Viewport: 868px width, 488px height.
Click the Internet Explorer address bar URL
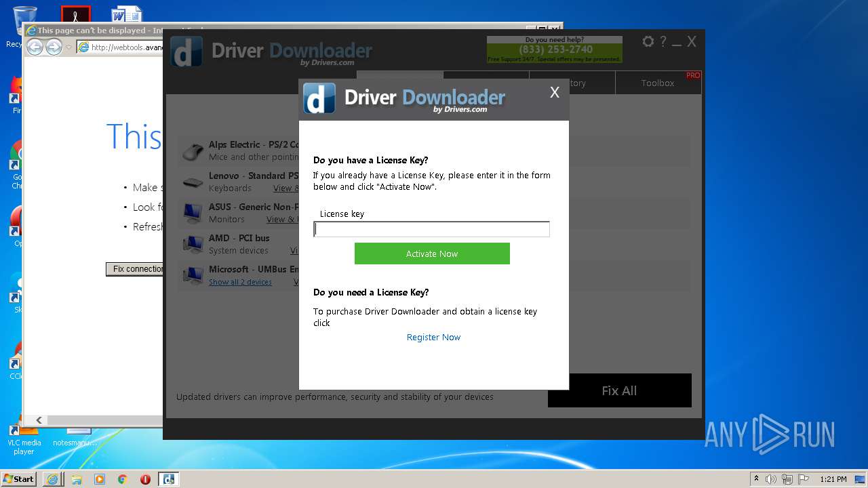point(127,47)
